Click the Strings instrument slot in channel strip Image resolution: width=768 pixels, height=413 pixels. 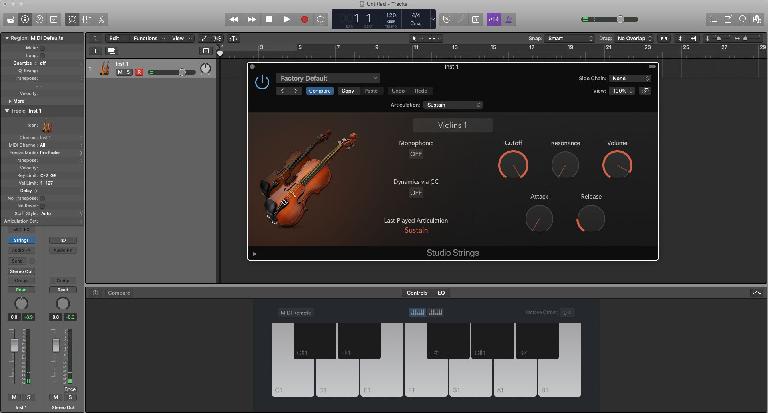21,241
